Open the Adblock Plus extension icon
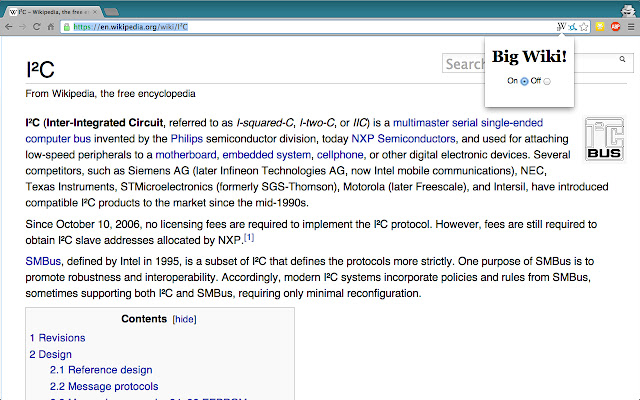This screenshot has height=400, width=640. tap(616, 27)
